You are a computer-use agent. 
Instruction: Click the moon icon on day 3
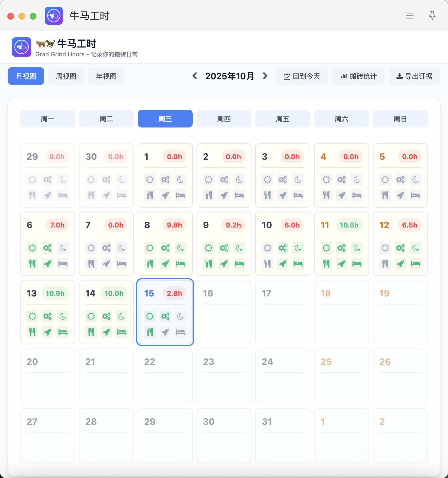[x=298, y=180]
